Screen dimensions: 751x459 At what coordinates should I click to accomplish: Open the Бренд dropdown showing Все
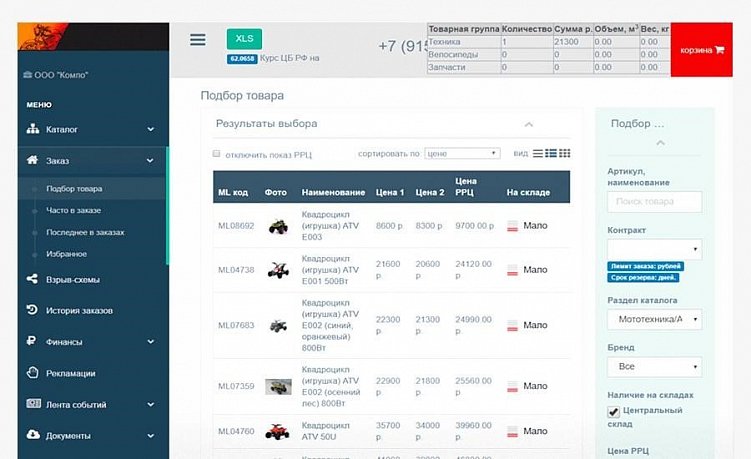[x=654, y=367]
